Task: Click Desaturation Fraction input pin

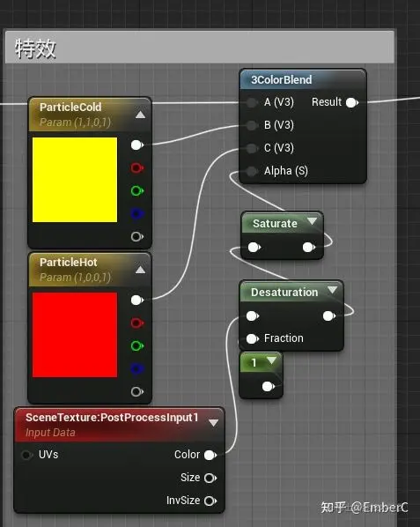Action: pos(252,338)
